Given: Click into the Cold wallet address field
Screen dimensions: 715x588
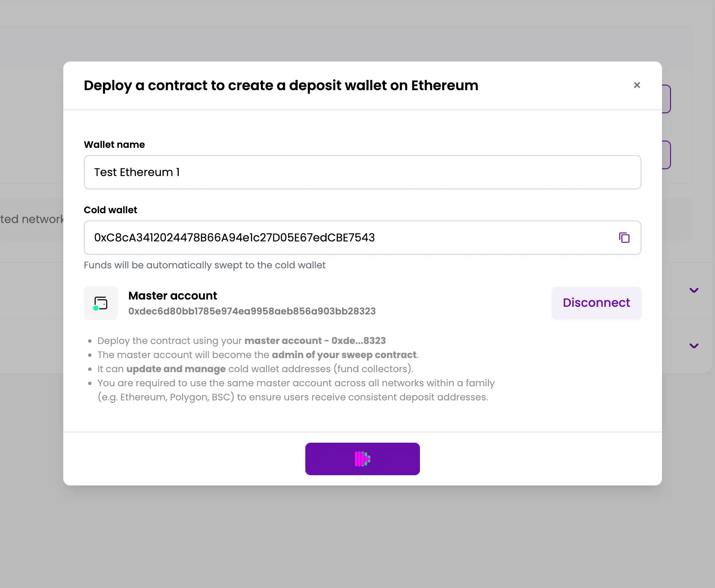Looking at the screenshot, I should pyautogui.click(x=351, y=238).
